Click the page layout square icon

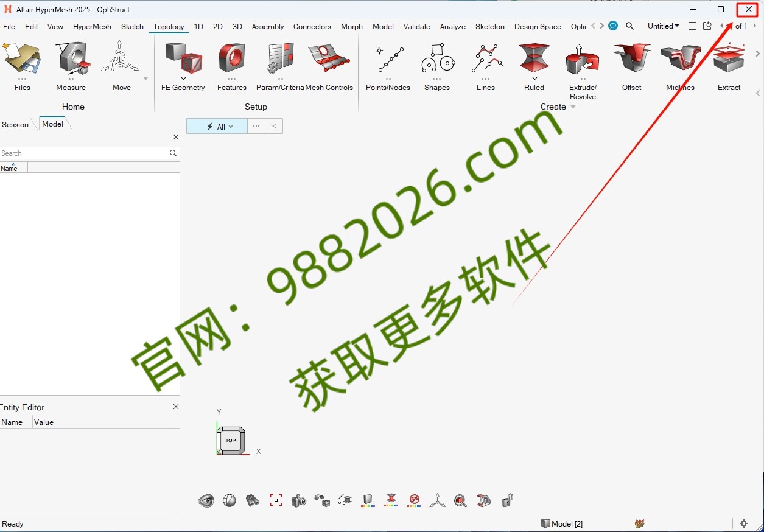click(692, 26)
